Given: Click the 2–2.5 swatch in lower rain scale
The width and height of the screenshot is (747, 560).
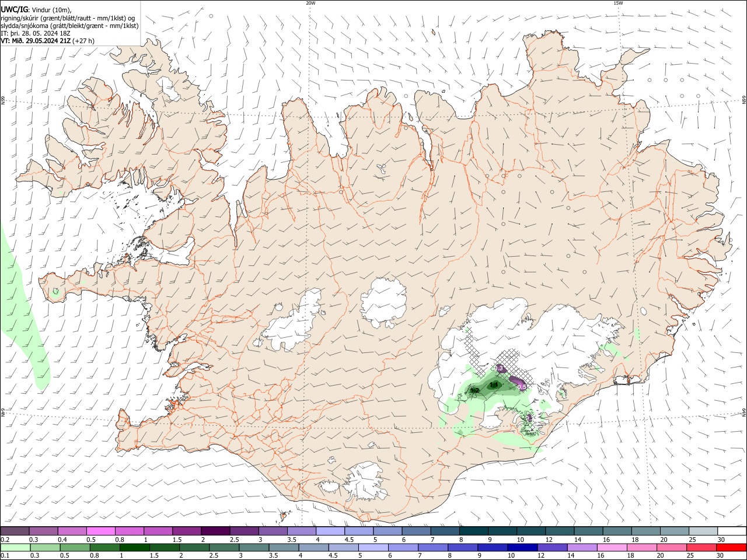Looking at the screenshot, I should [x=194, y=548].
